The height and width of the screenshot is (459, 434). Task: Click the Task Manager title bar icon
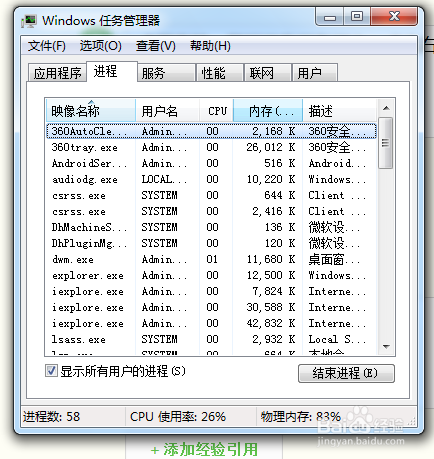pyautogui.click(x=29, y=21)
